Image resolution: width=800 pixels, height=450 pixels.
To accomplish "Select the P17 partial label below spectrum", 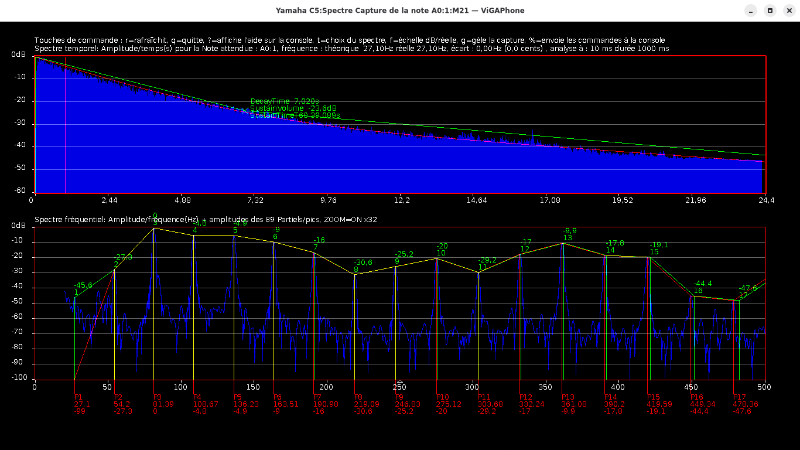I will click(739, 397).
